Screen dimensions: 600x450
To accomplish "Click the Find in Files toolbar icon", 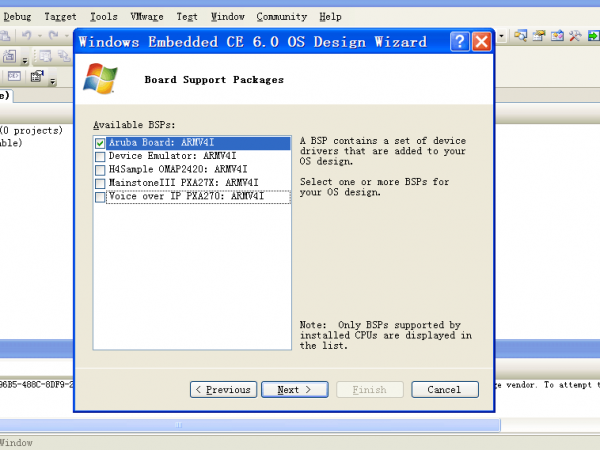I will [x=521, y=37].
